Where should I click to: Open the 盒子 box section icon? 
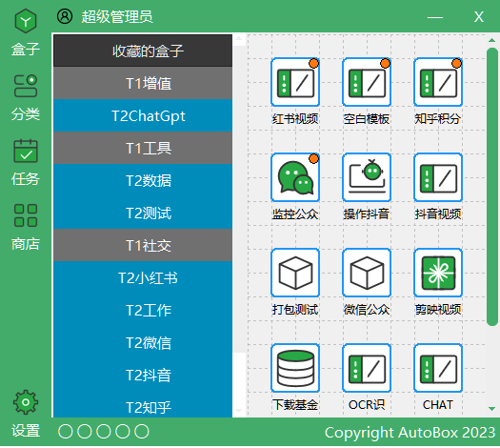[26, 21]
